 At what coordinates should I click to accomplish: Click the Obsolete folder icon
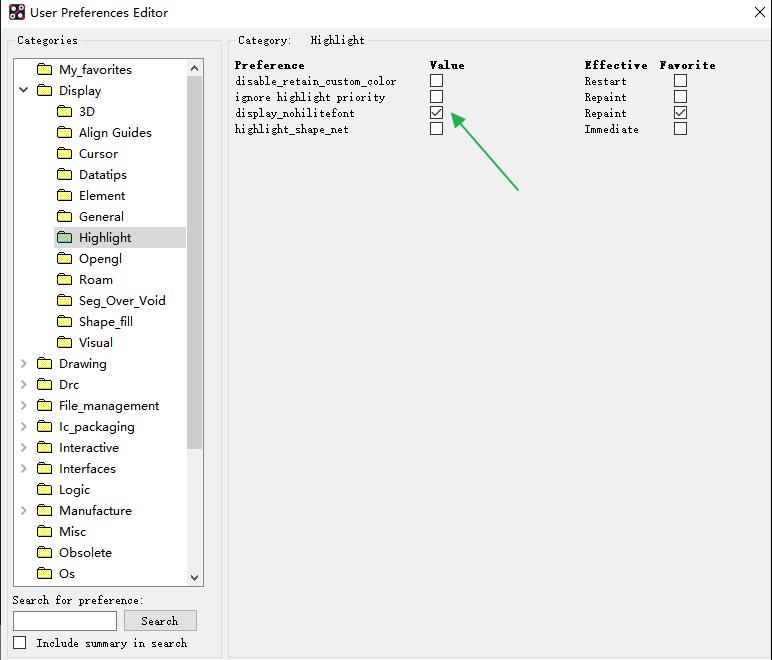pyautogui.click(x=44, y=553)
